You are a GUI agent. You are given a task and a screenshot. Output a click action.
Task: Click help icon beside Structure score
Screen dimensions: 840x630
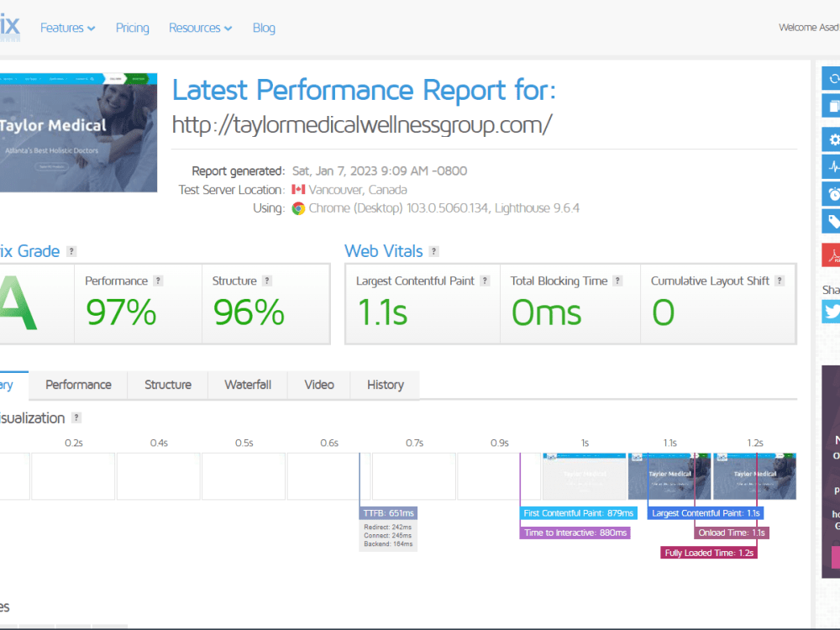[x=267, y=281]
